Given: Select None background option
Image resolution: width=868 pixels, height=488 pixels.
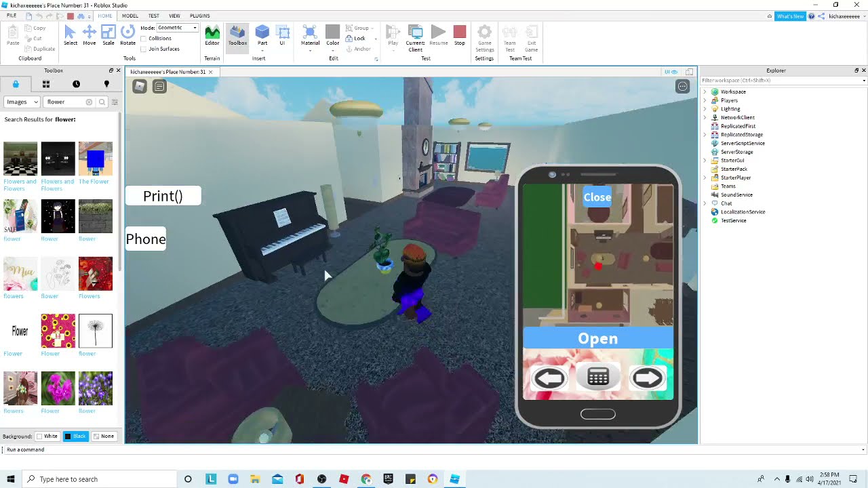Looking at the screenshot, I should coord(104,436).
